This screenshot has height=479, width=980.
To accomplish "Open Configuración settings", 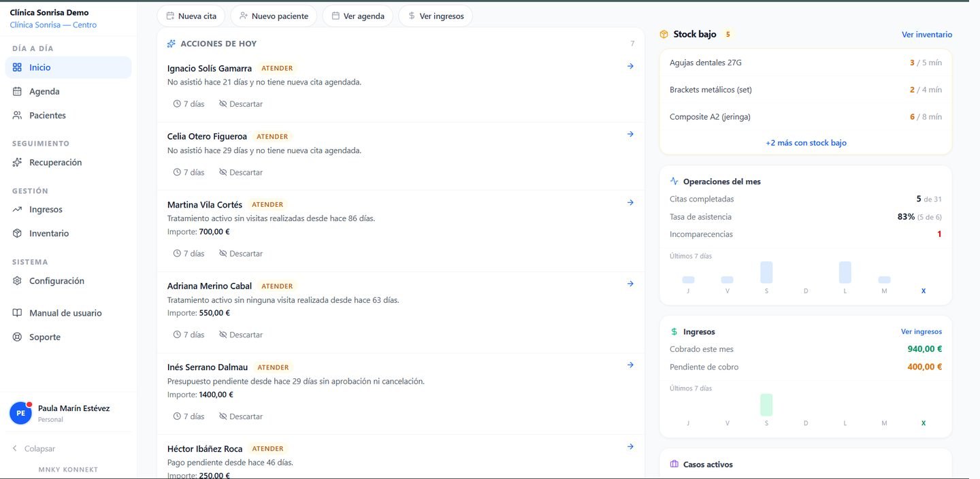I will coord(68,280).
